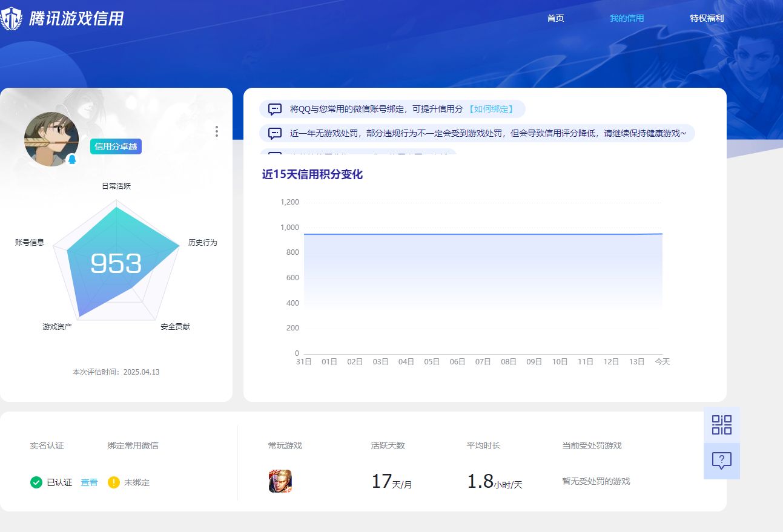Image resolution: width=783 pixels, height=532 pixels.
Task: Click the 1.8小时/天 average duration value
Action: pyautogui.click(x=494, y=482)
